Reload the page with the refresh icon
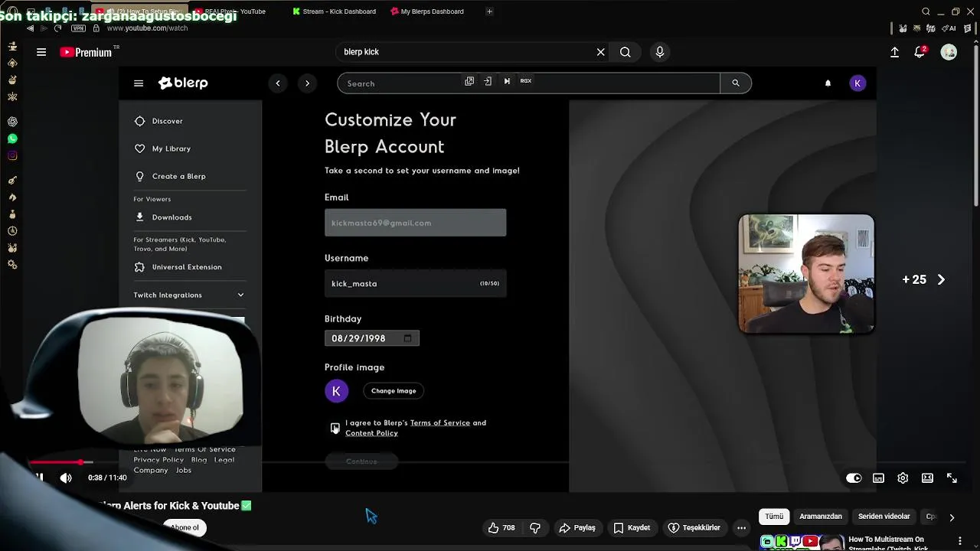This screenshot has height=551, width=980. [x=57, y=28]
